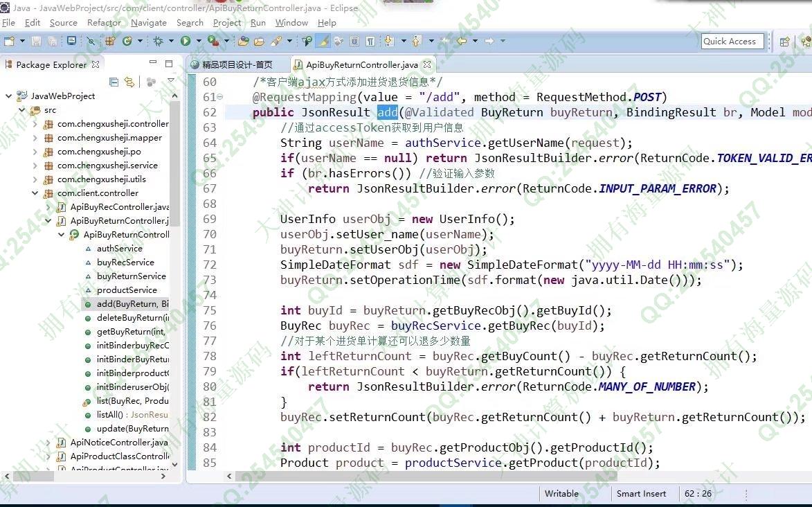Toggle Mark Occurrences highlighter
The image size is (812, 507).
click(323, 41)
